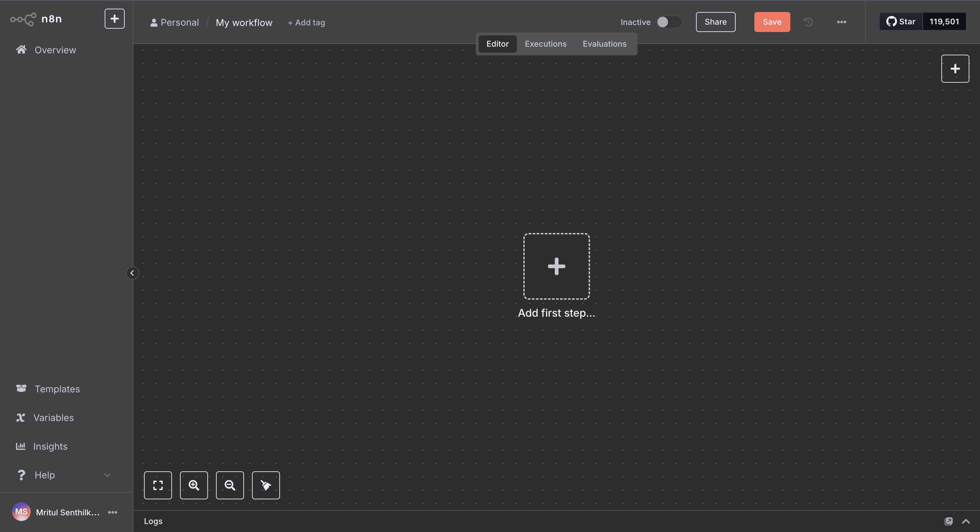Expand the Logs panel upward

point(966,521)
